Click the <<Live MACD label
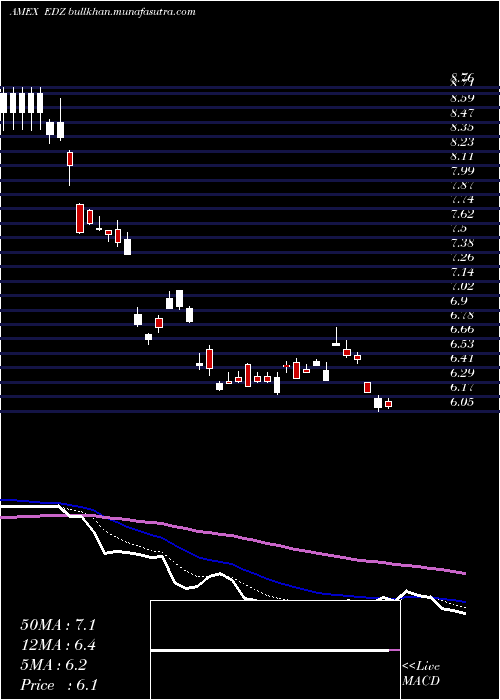The width and height of the screenshot is (500, 700). click(421, 674)
